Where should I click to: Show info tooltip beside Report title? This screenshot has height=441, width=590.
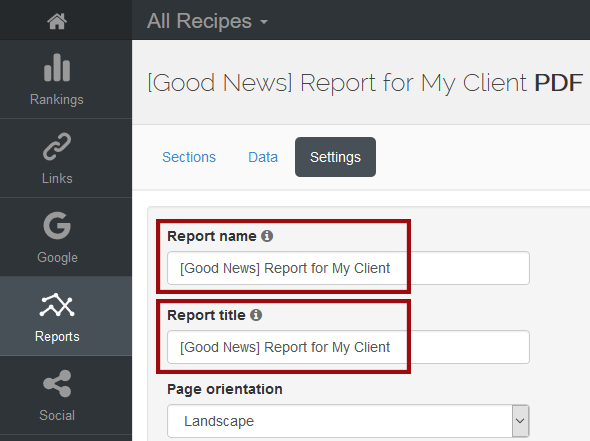point(256,315)
